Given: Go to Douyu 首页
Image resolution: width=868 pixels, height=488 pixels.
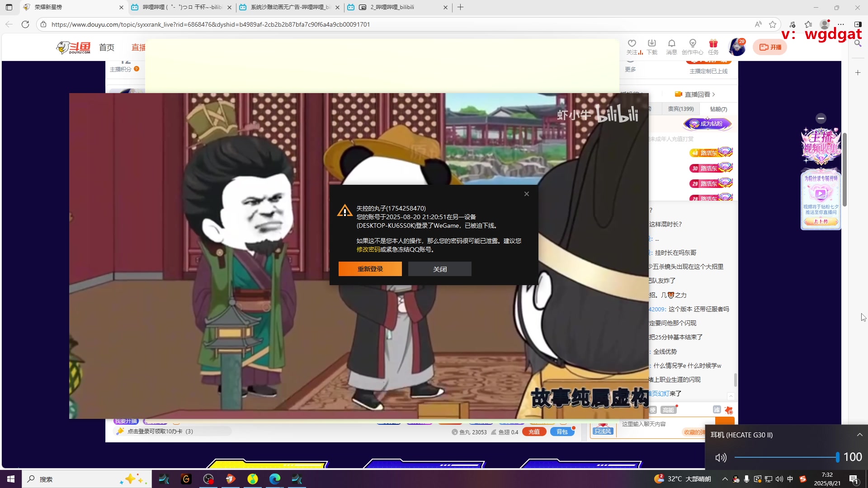Looking at the screenshot, I should pos(107,47).
